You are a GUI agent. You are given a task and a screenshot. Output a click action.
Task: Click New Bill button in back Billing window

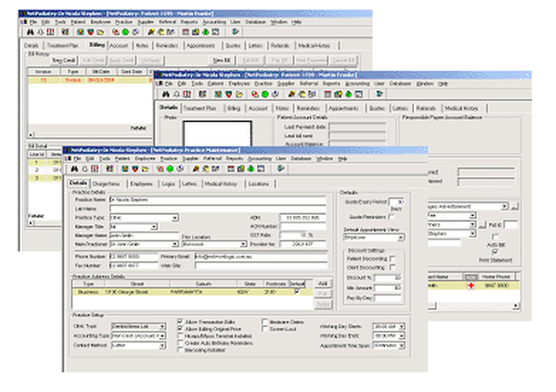point(222,60)
